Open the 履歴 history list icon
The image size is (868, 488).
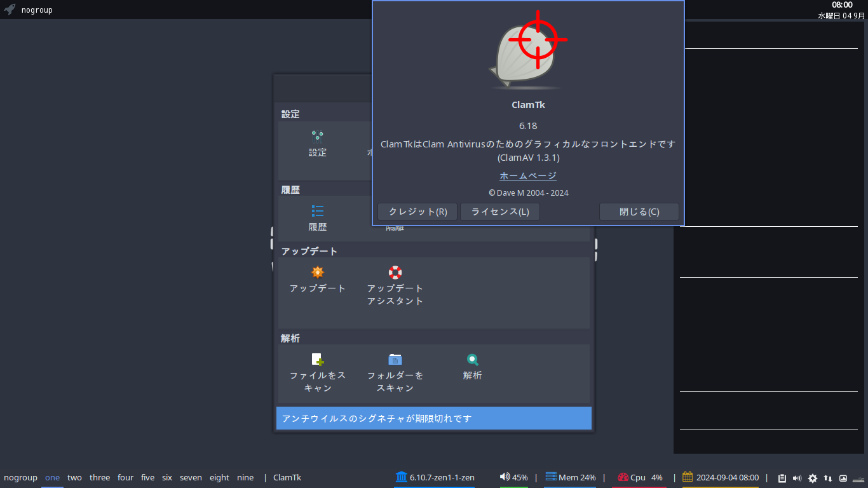318,211
